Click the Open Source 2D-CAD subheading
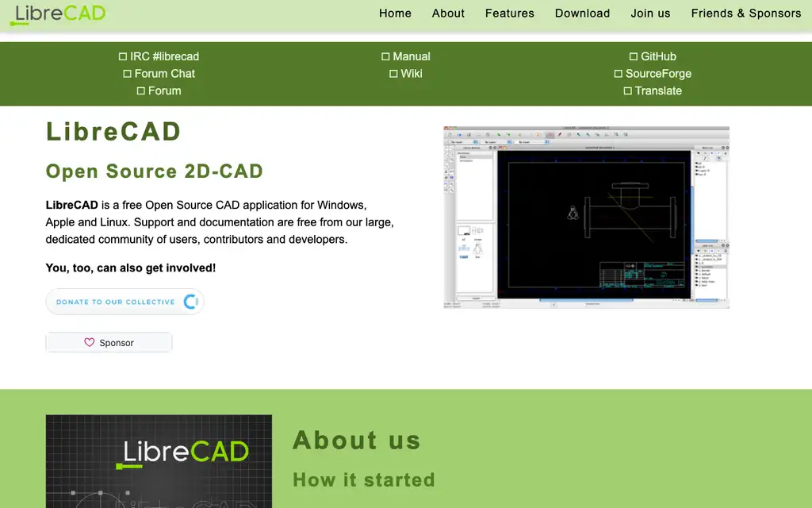 click(x=155, y=171)
